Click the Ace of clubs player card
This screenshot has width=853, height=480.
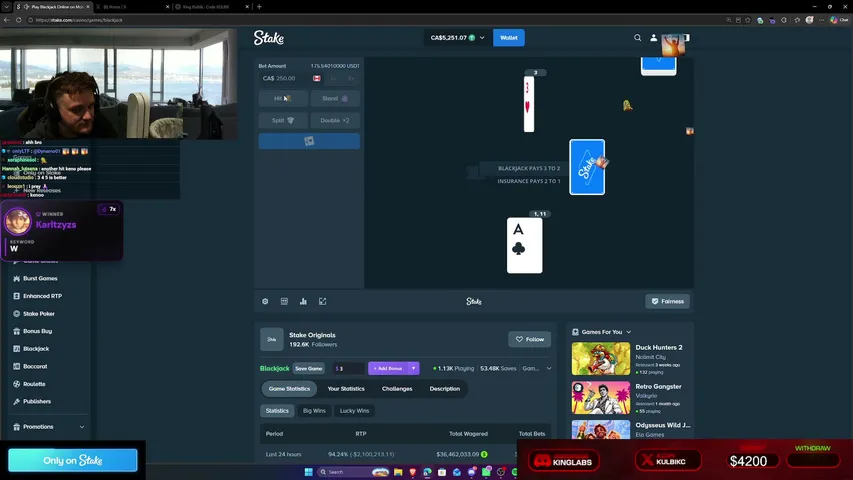524,245
